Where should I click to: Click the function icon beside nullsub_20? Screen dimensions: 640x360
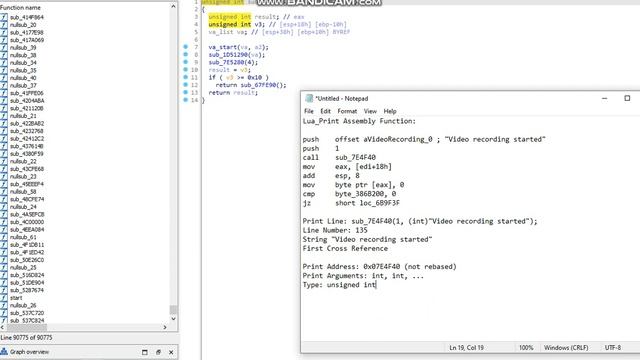[4, 25]
